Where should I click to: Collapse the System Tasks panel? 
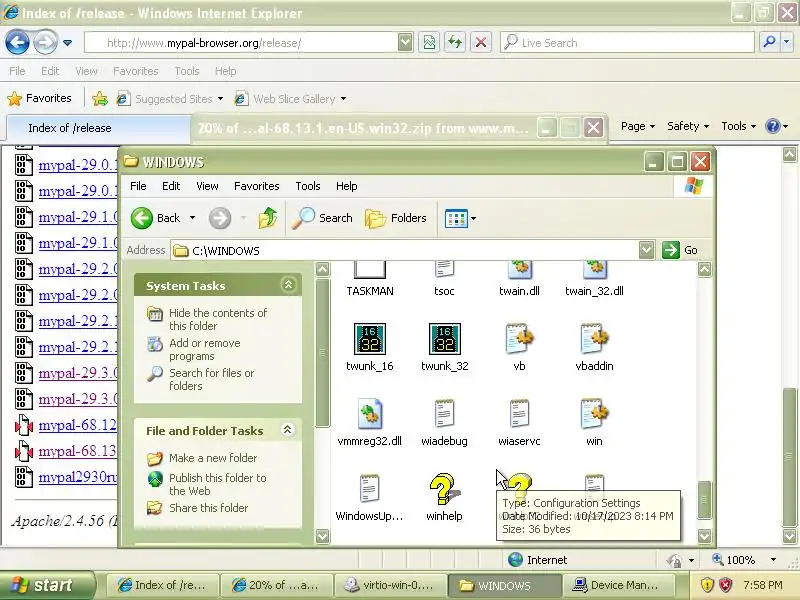click(x=288, y=285)
